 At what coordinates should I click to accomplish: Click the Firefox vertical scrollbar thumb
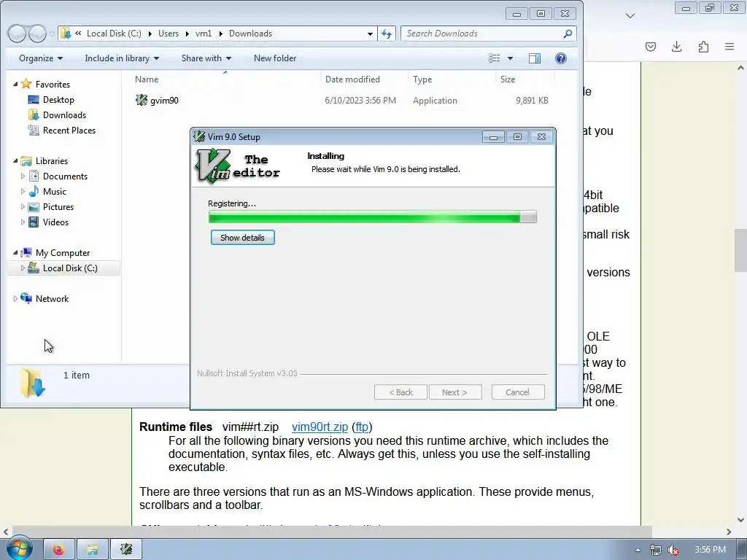pyautogui.click(x=740, y=250)
